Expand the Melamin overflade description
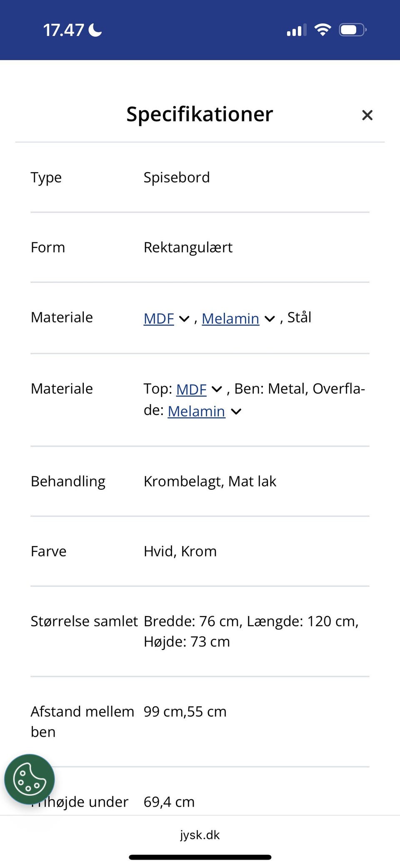The height and width of the screenshot is (868, 400). coord(236,411)
